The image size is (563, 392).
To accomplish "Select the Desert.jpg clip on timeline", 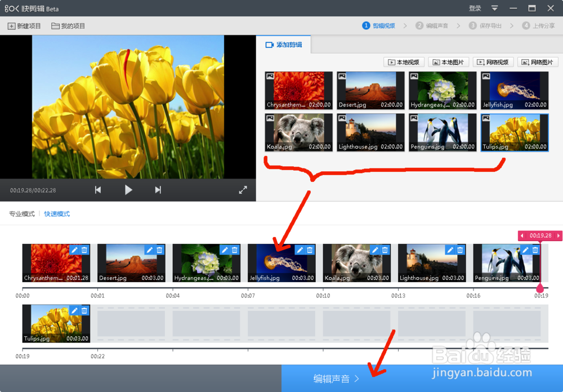I will click(131, 263).
